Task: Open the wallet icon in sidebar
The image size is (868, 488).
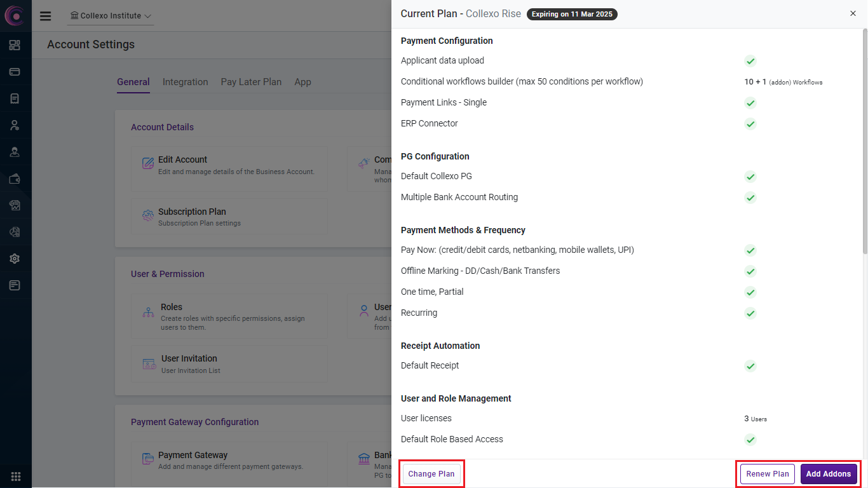Action: [x=15, y=179]
